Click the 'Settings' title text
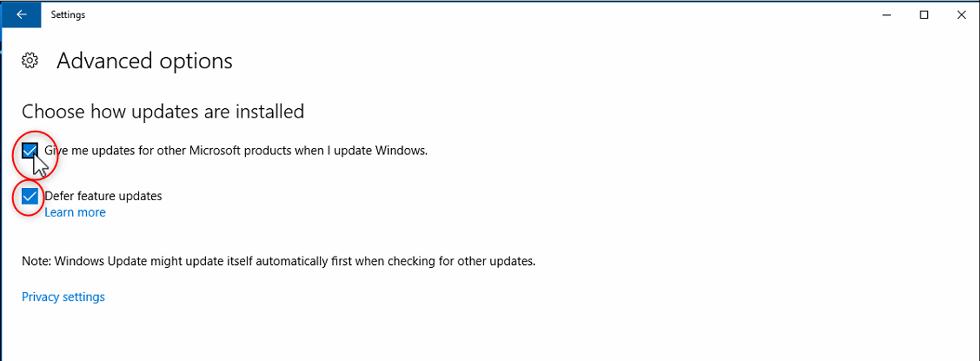The image size is (980, 361). click(68, 14)
